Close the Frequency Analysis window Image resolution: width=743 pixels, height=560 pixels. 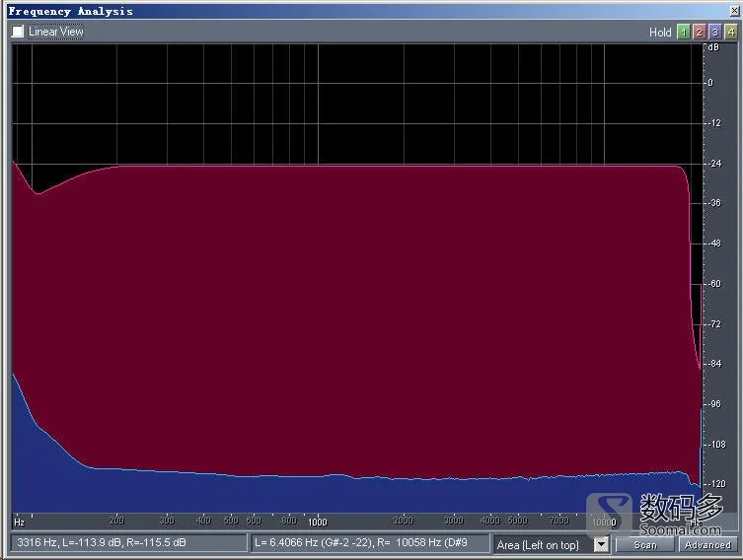tap(734, 11)
